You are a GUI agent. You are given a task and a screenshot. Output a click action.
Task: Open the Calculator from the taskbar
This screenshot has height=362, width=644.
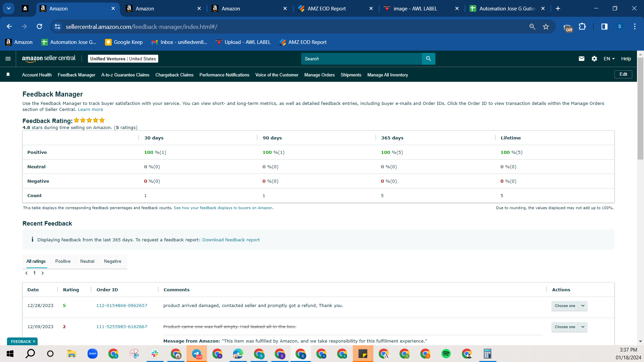487,354
